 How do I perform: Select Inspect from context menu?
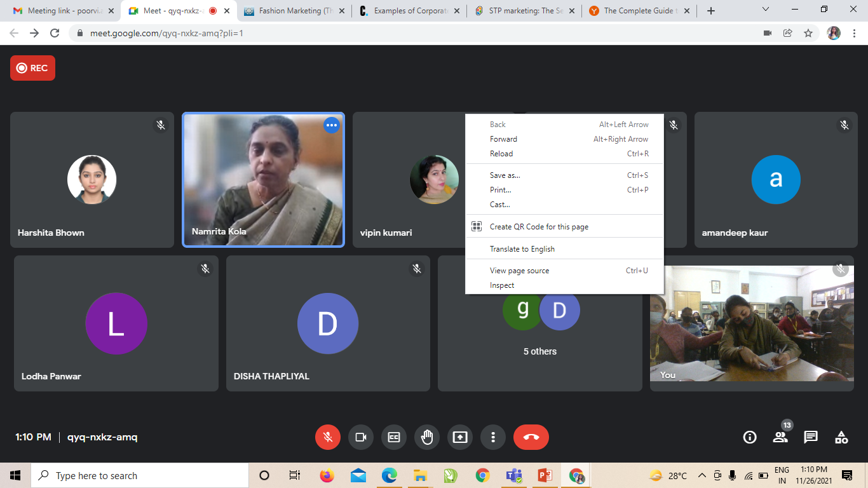(x=502, y=285)
